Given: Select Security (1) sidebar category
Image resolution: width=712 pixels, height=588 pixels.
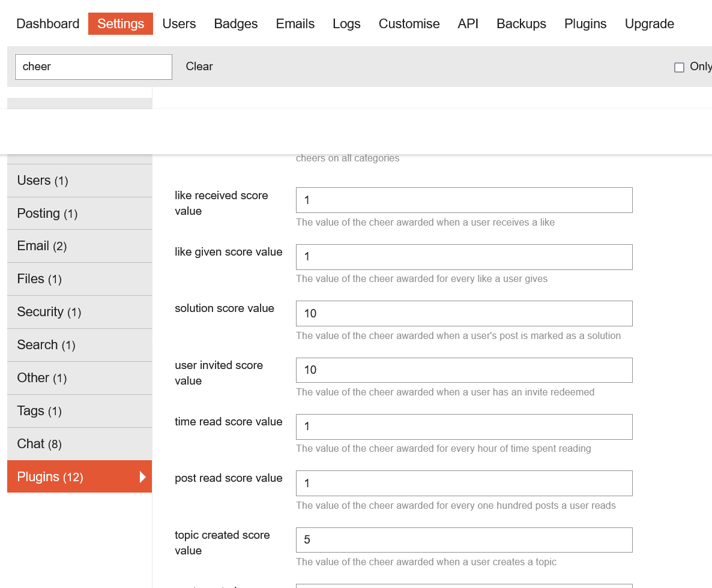Looking at the screenshot, I should 79,312.
